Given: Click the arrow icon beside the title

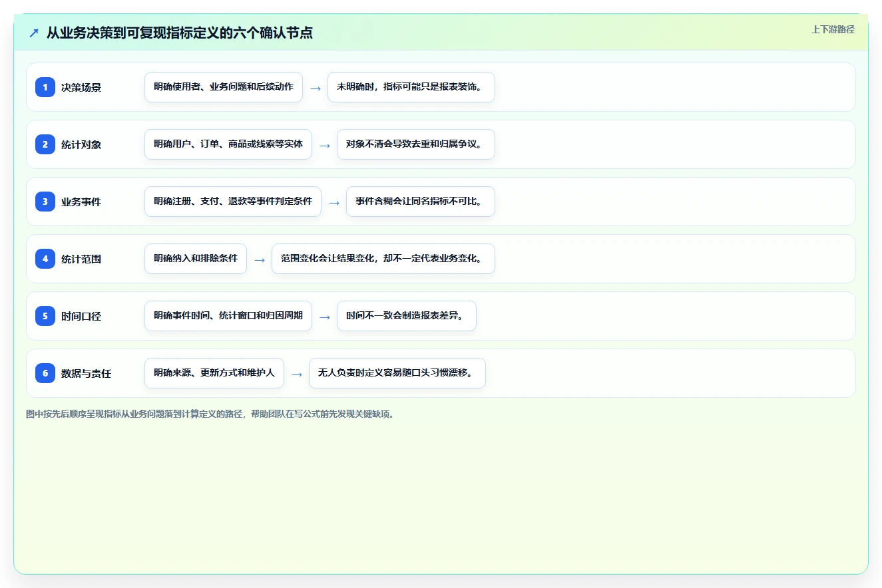Looking at the screenshot, I should (33, 33).
